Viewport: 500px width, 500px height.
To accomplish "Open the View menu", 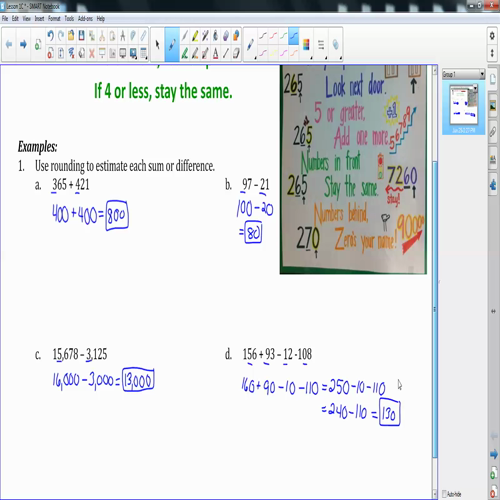I will (26, 19).
